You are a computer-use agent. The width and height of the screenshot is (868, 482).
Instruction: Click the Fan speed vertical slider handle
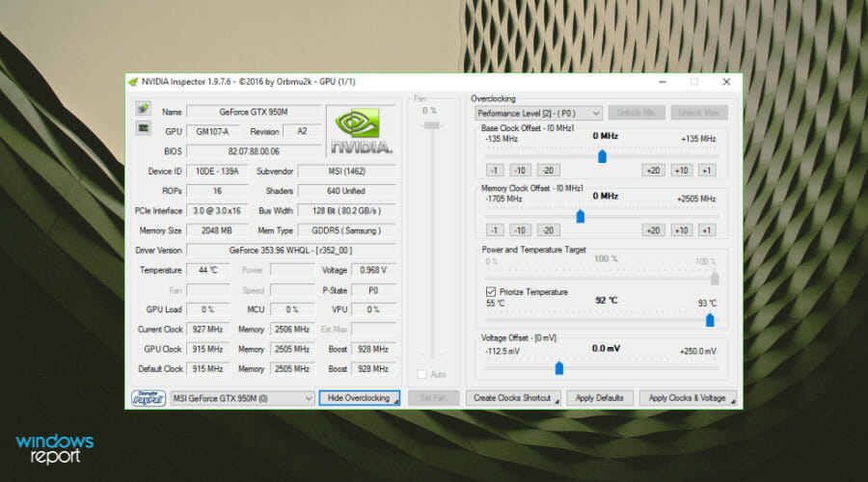pyautogui.click(x=432, y=125)
